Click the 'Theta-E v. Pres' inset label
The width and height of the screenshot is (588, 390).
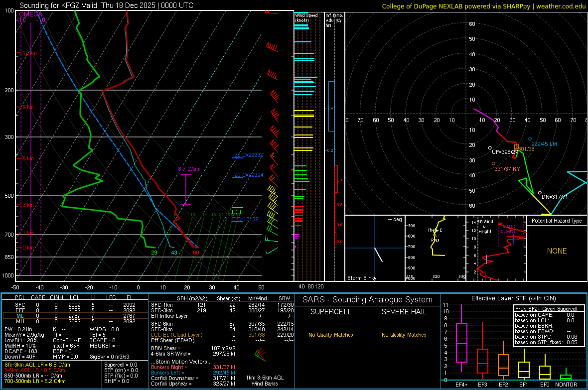(x=435, y=235)
